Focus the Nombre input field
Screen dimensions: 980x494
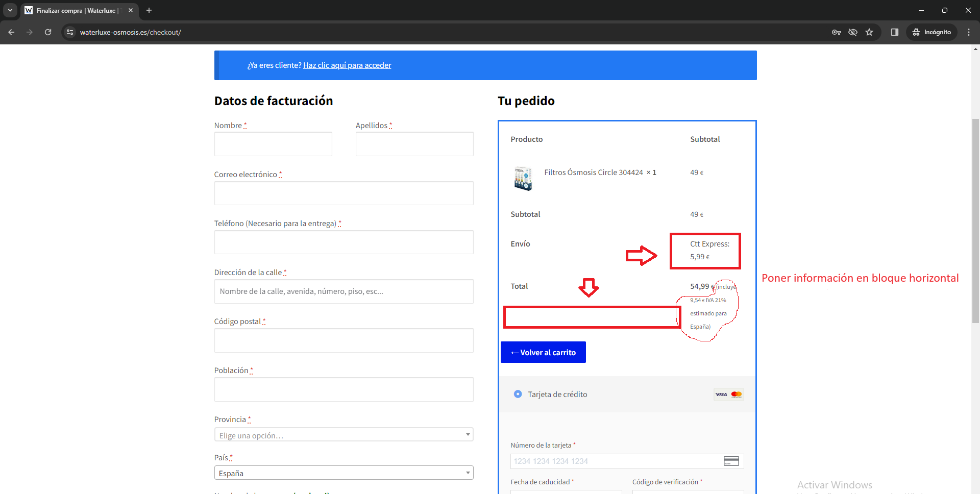click(x=273, y=144)
